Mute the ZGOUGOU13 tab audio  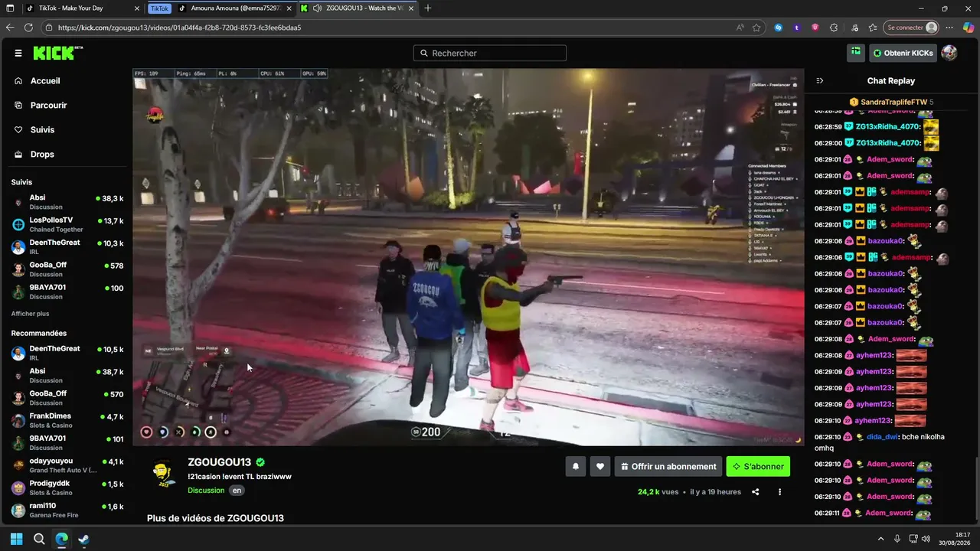(x=317, y=8)
